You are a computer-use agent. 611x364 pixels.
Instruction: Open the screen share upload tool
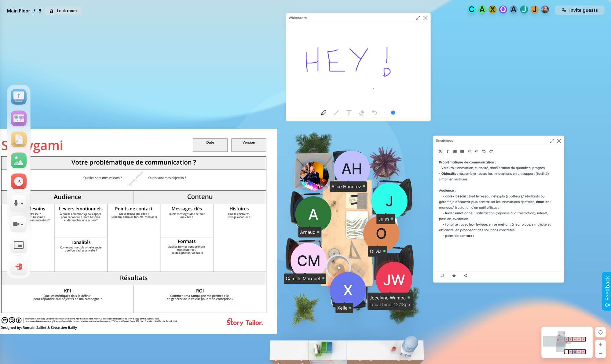(19, 97)
